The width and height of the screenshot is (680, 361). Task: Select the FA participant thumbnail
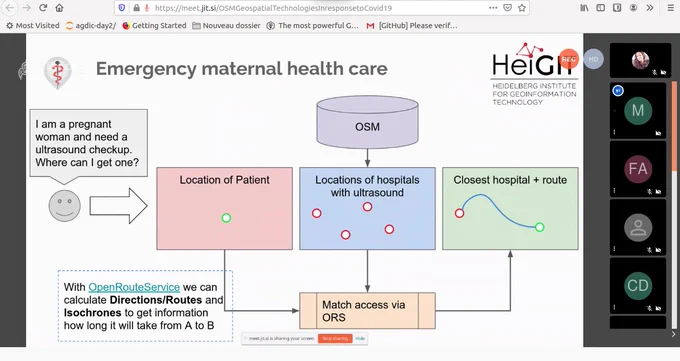pos(638,169)
